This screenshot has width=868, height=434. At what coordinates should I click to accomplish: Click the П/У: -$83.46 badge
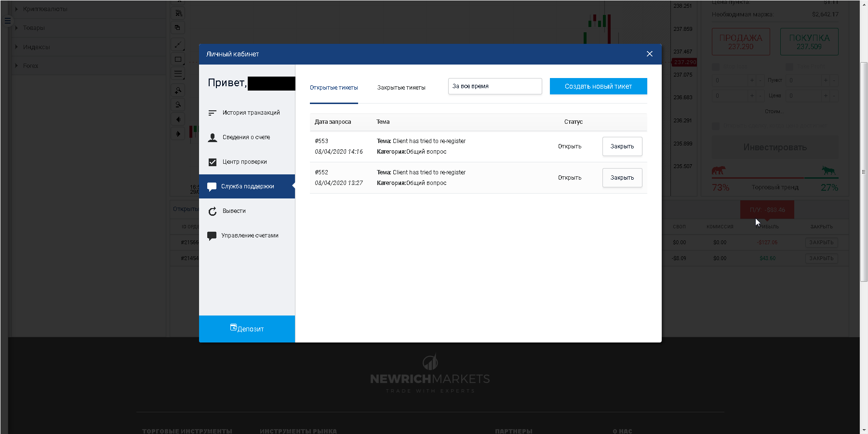click(x=767, y=210)
